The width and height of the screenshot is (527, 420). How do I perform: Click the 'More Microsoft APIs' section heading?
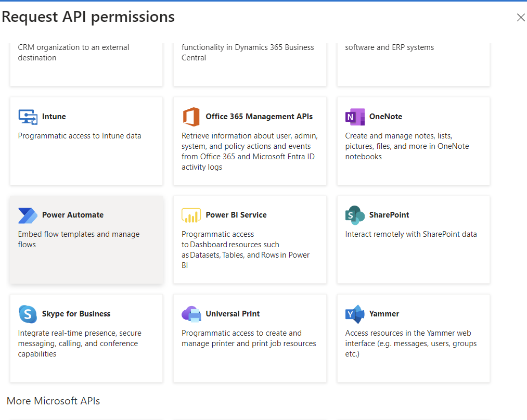coord(53,401)
